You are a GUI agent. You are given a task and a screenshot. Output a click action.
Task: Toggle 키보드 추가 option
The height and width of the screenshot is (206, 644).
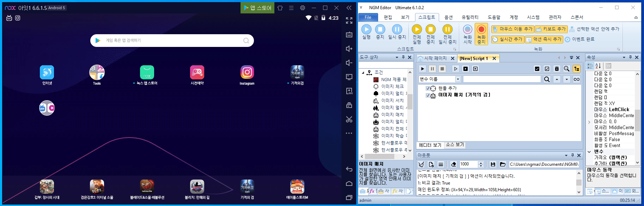[551, 29]
